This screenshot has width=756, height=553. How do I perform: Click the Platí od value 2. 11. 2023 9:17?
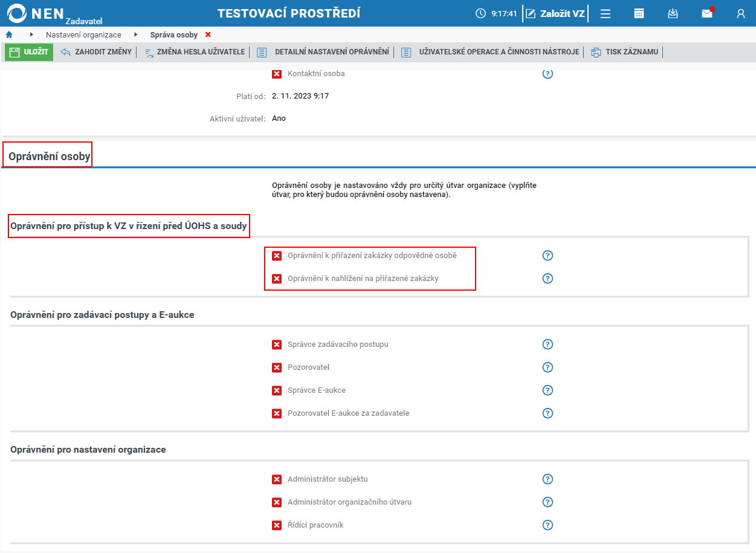pos(300,96)
